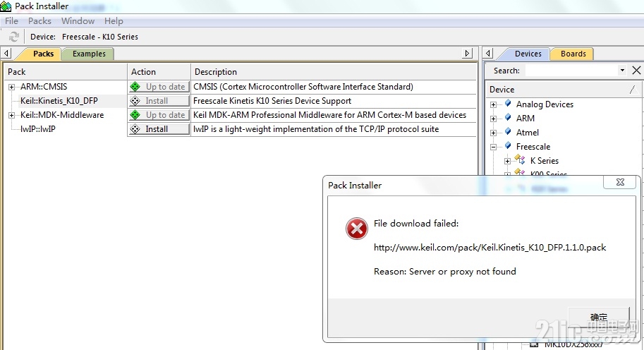Viewport: 644px width, 350px height.
Task: Click the 确定 button in the error dialog
Action: [598, 317]
